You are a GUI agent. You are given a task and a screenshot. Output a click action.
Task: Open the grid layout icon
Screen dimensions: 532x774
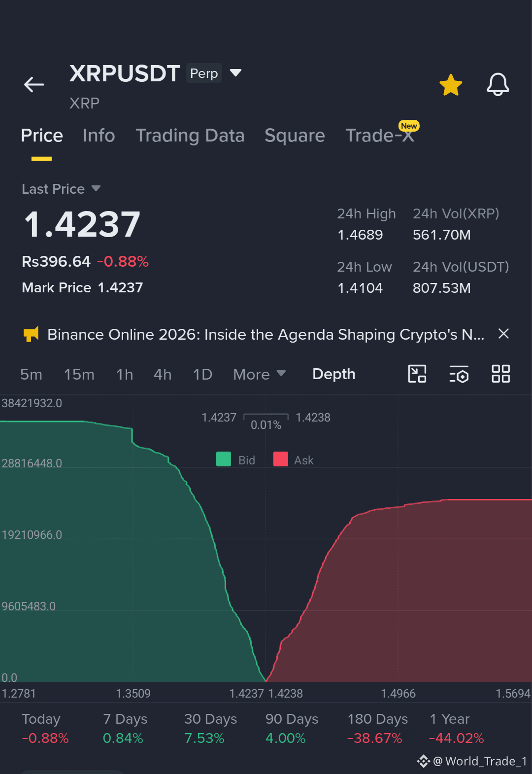(x=501, y=374)
